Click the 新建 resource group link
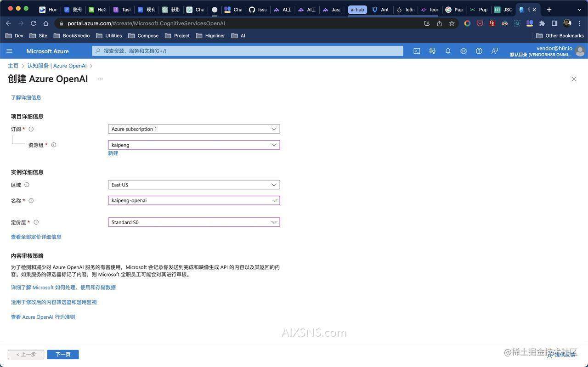This screenshot has width=588, height=367. pyautogui.click(x=113, y=153)
